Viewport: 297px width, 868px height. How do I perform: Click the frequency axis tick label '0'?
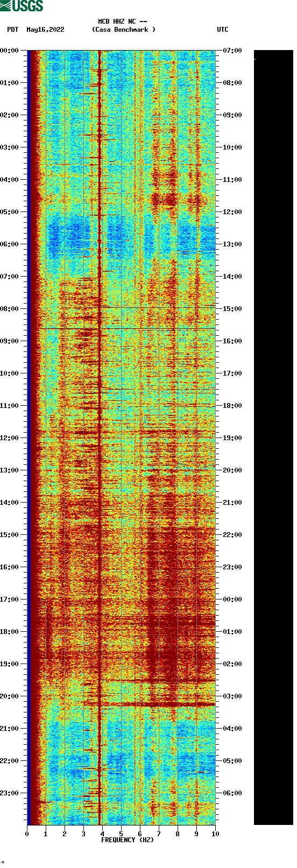(27, 834)
